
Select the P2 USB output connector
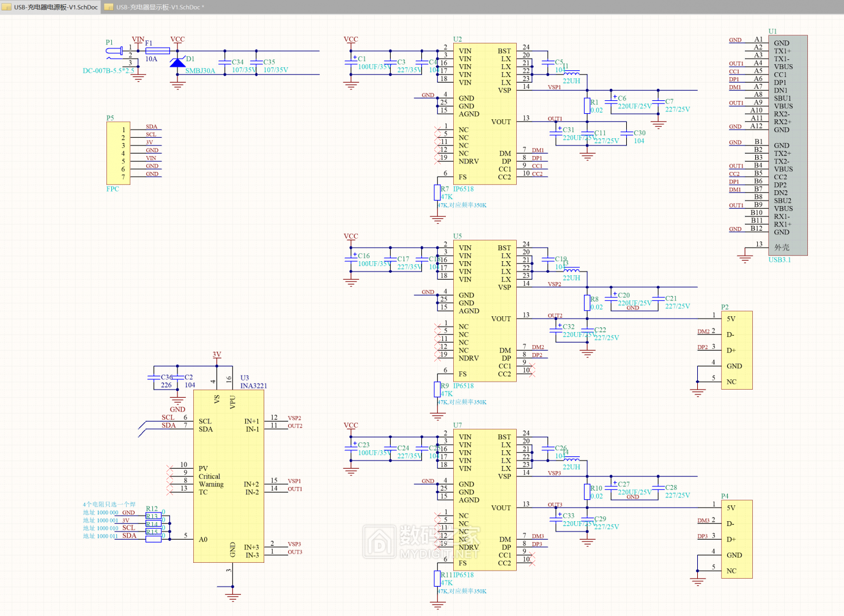[736, 350]
